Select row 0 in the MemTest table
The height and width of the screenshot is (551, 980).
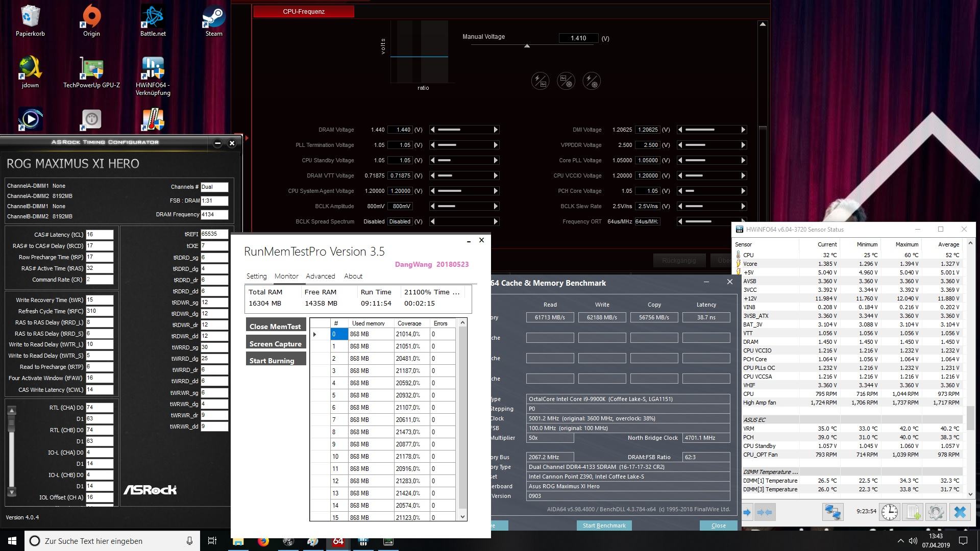click(x=383, y=334)
